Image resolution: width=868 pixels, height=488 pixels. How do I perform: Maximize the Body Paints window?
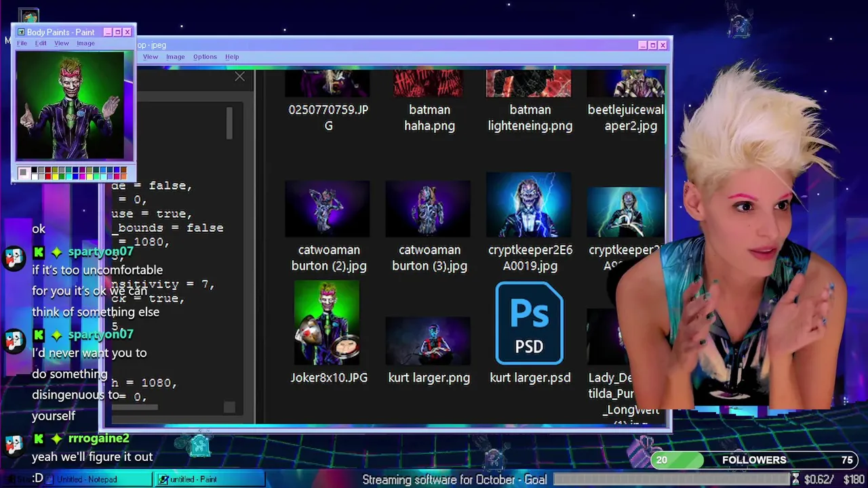(117, 32)
